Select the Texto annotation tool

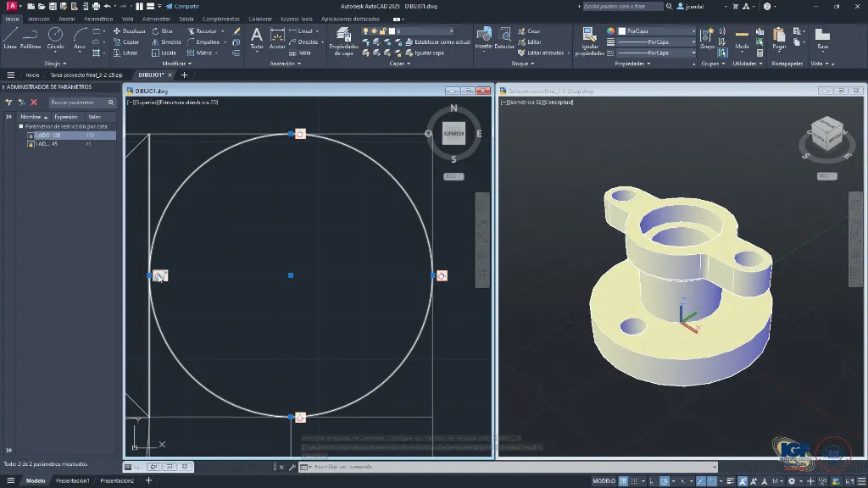[x=256, y=38]
